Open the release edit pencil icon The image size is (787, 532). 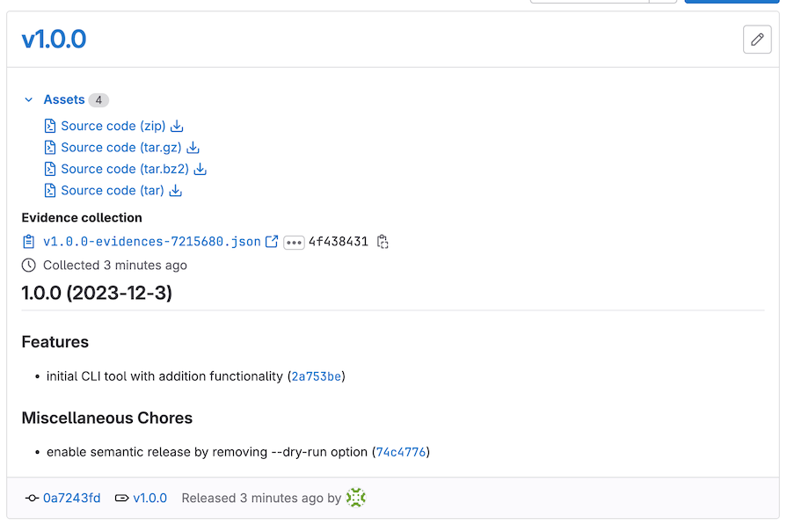(x=757, y=40)
